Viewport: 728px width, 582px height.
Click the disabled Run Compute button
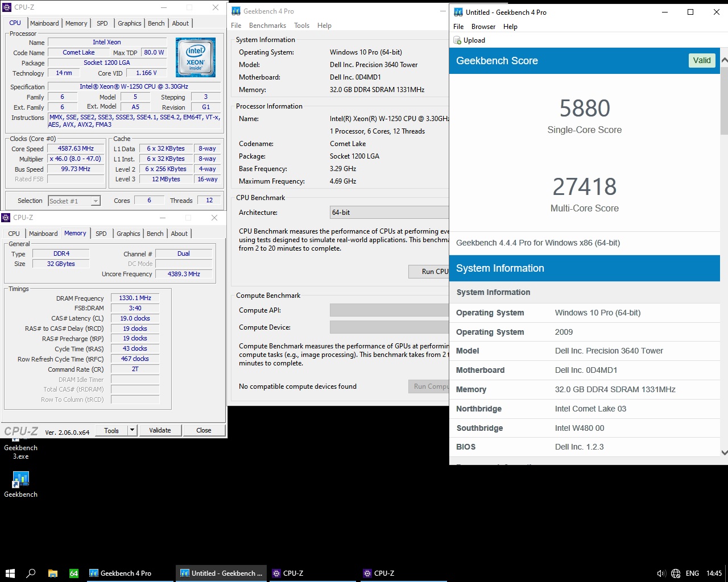coord(429,386)
